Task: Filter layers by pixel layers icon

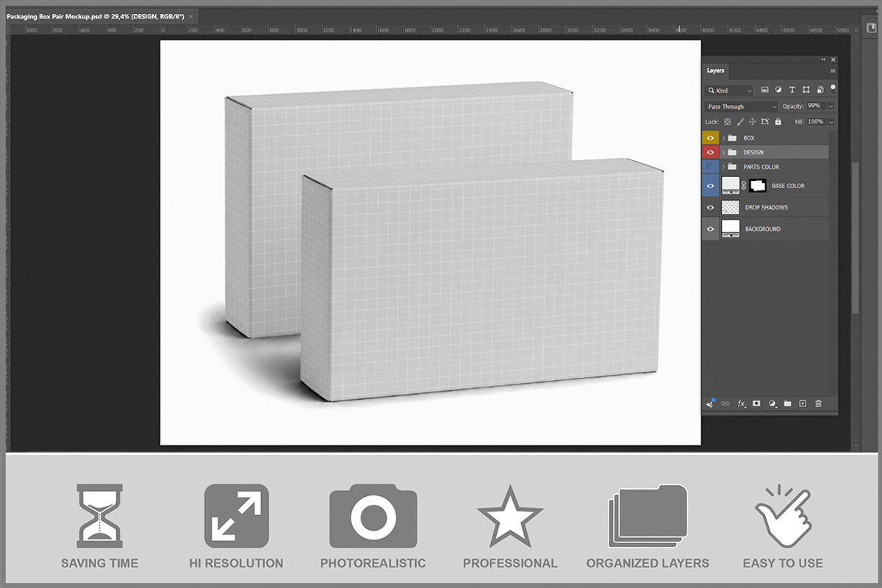Action: coord(764,90)
